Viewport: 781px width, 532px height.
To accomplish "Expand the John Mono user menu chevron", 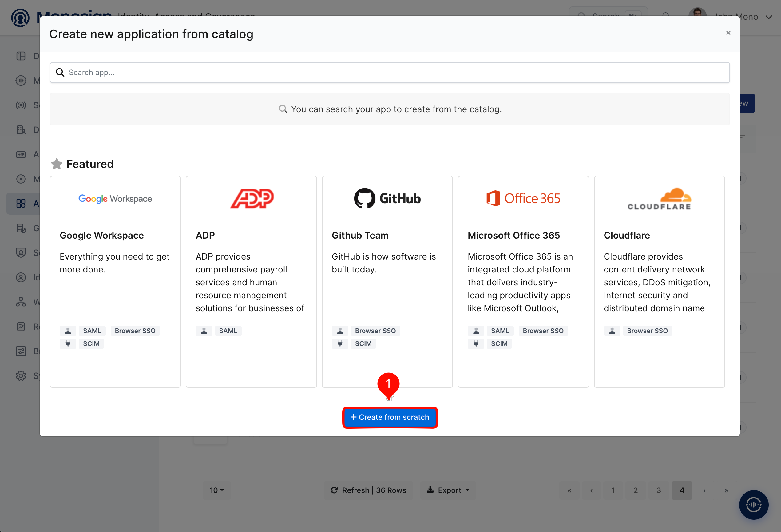I will [769, 17].
